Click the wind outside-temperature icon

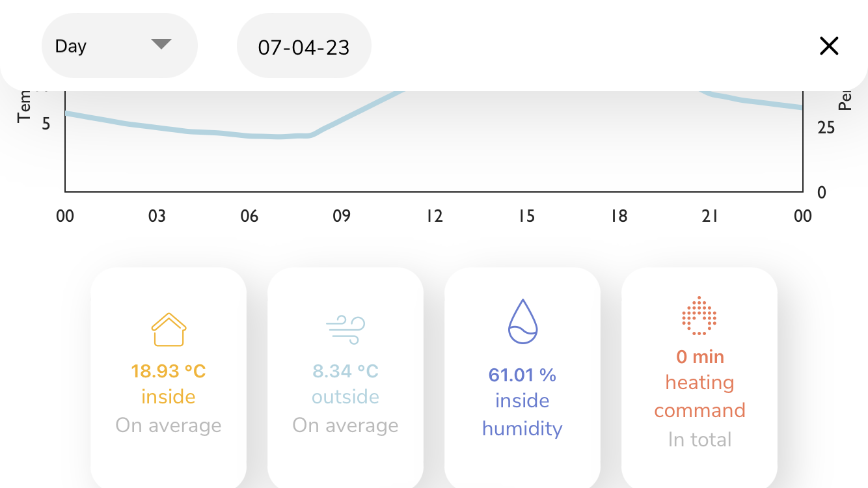[346, 330]
